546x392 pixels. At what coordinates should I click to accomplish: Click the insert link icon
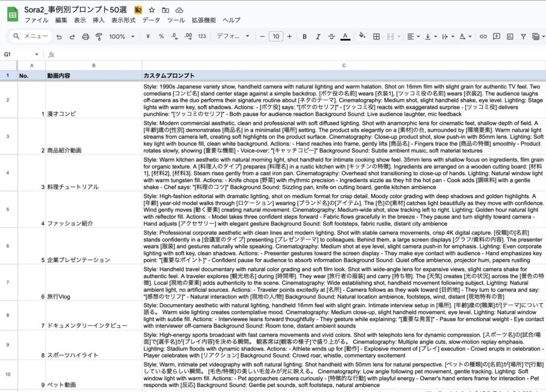click(x=483, y=37)
